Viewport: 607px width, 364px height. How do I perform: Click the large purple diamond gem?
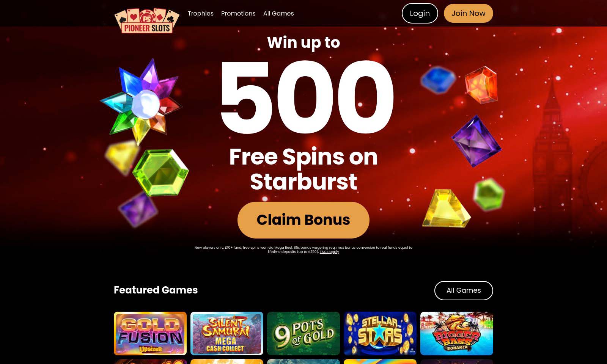coord(476,141)
